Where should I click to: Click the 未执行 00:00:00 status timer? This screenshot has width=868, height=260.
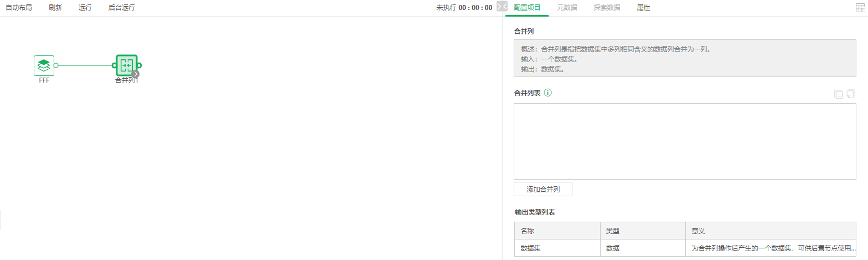[x=464, y=8]
